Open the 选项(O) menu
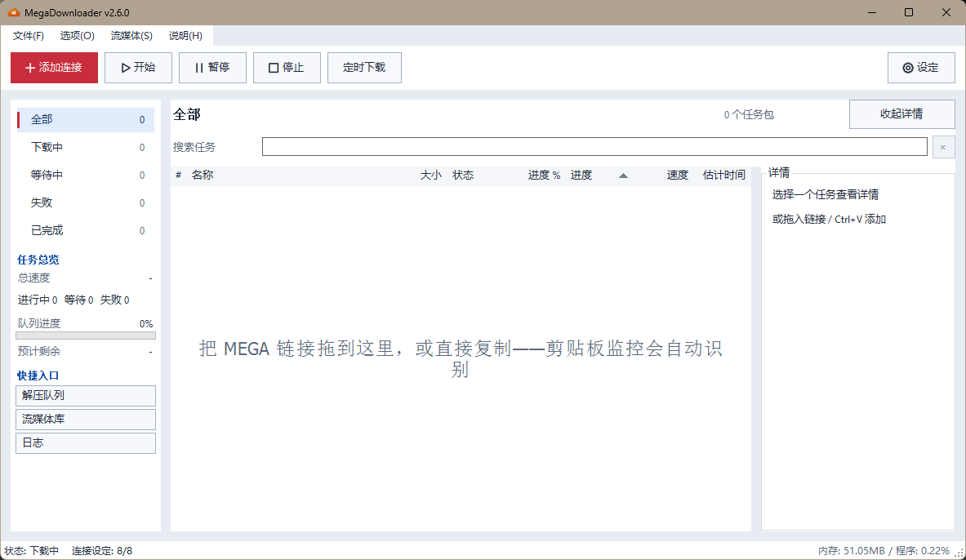This screenshot has width=966, height=560. click(77, 36)
